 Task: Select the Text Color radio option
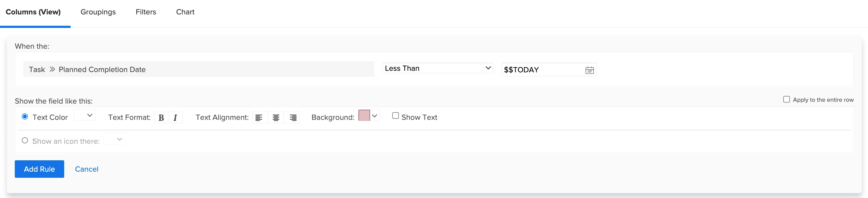25,116
